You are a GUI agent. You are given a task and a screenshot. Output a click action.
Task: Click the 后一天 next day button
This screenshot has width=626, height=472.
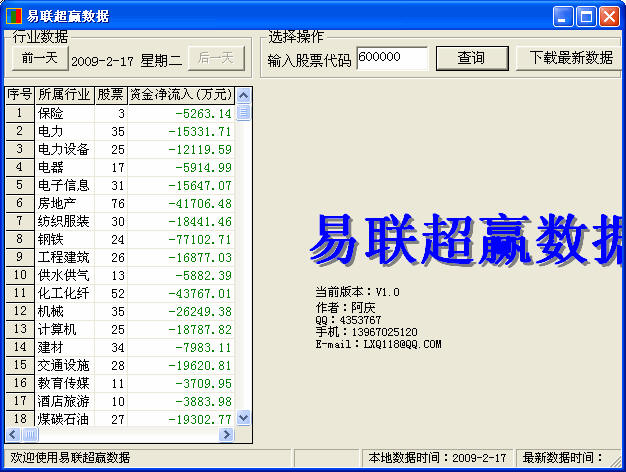[x=216, y=59]
